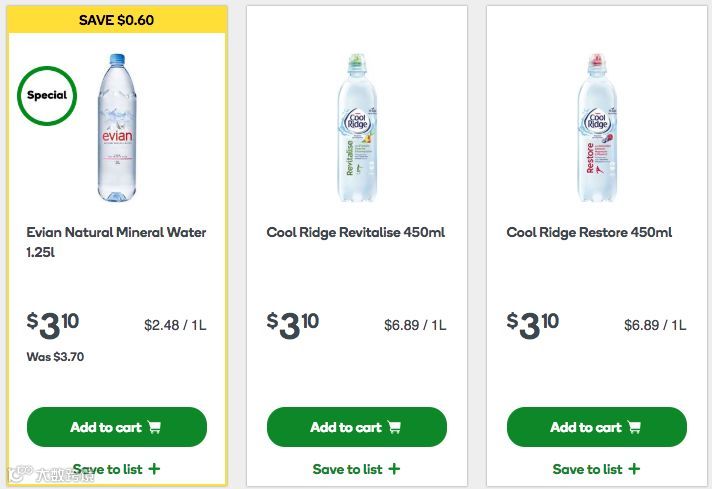
Task: Click the green Special badge on Evian
Action: pos(47,96)
